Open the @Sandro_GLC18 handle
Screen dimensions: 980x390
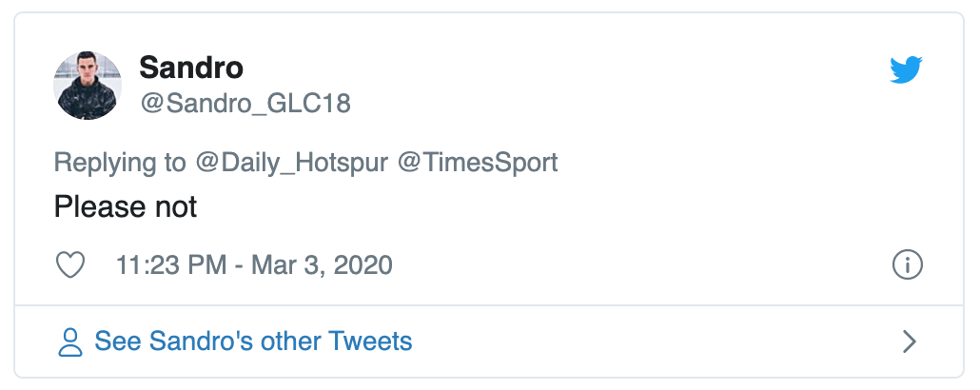pyautogui.click(x=245, y=103)
